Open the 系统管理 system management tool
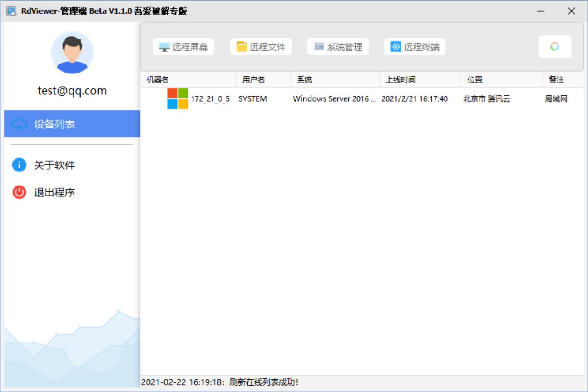This screenshot has width=588, height=392. point(338,47)
